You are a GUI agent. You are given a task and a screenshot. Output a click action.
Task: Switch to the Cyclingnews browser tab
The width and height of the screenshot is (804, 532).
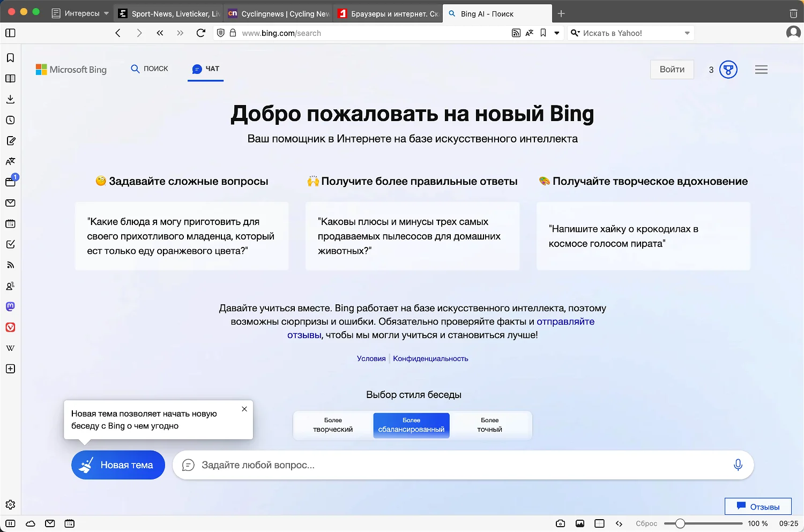coord(279,14)
